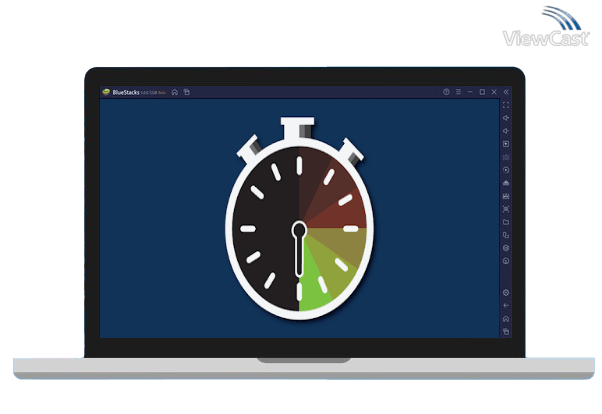Screen dimensions: 602x414
Task: Click the rotate screen icon
Action: pyautogui.click(x=506, y=235)
